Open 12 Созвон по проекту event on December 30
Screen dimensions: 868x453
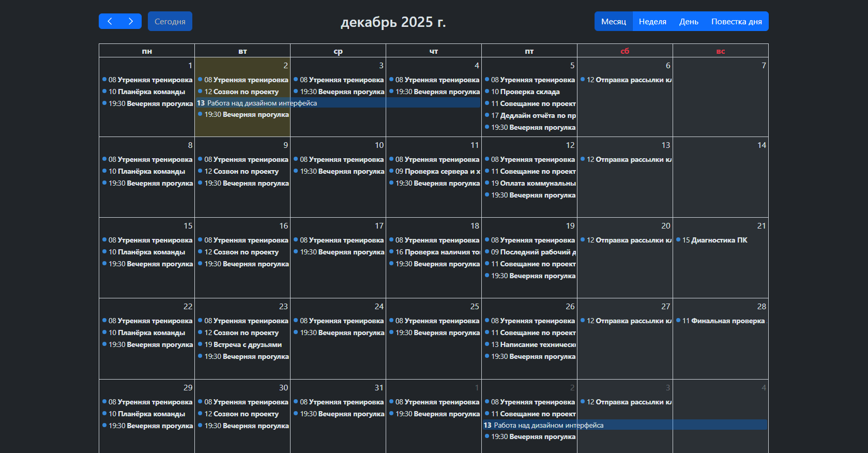tap(242, 414)
